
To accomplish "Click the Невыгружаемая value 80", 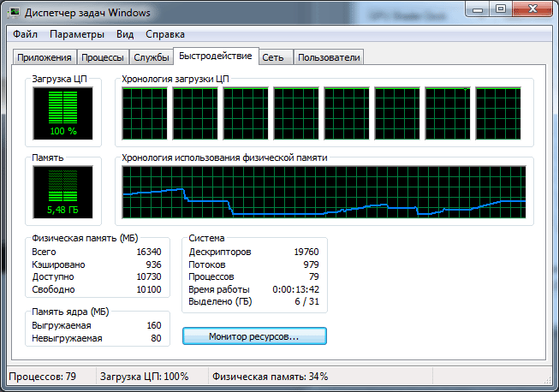I will (156, 338).
